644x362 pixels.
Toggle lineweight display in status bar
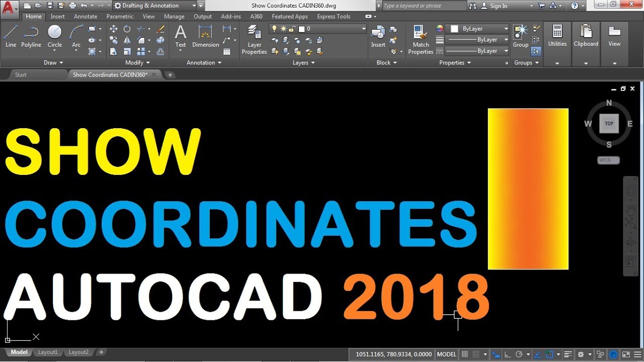[568, 354]
